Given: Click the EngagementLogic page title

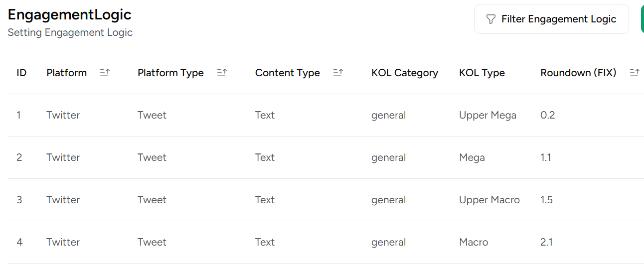Looking at the screenshot, I should click(x=70, y=15).
